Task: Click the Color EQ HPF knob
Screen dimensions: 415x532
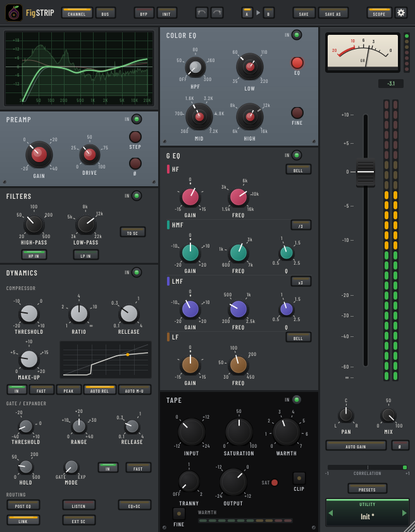Action: click(x=195, y=67)
